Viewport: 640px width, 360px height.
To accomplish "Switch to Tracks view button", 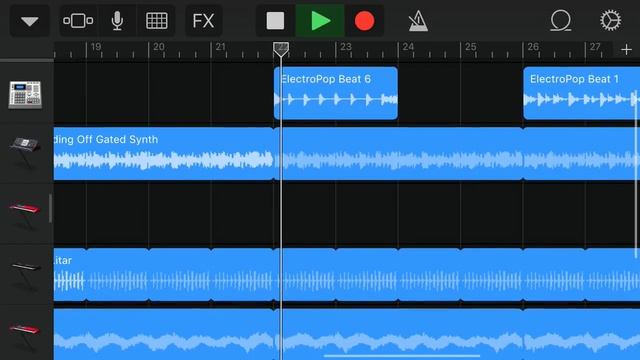I will click(x=78, y=21).
